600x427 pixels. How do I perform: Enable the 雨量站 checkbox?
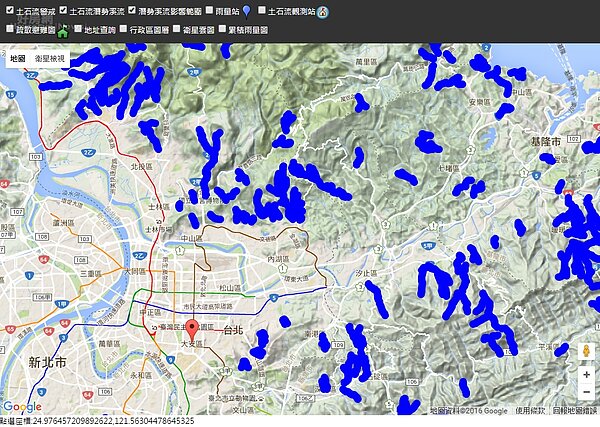(x=209, y=10)
